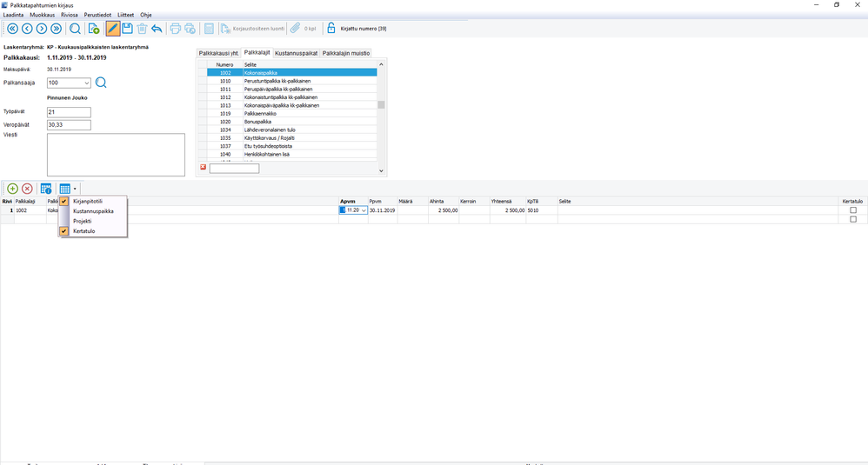Add a row with the green plus icon

[x=12, y=189]
